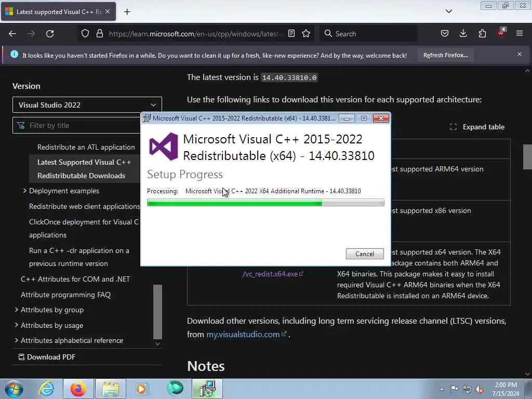
Task: Dismiss the Refresh Firefox notification bar
Action: pyautogui.click(x=520, y=54)
